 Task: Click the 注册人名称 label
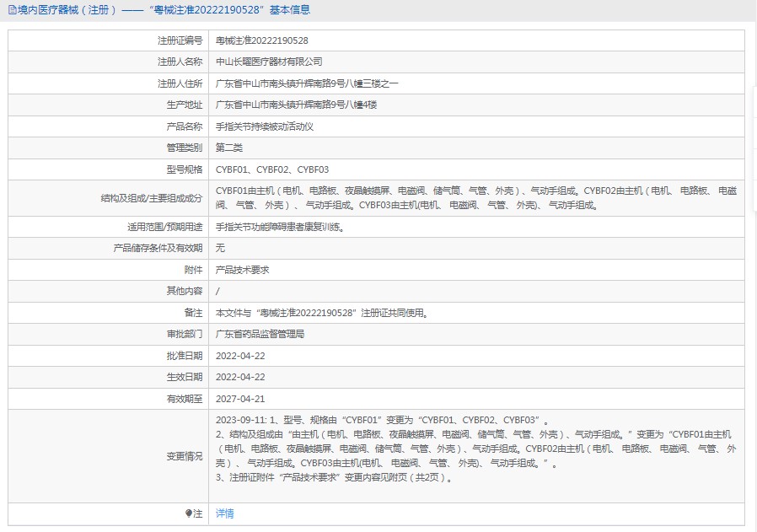tap(180, 62)
